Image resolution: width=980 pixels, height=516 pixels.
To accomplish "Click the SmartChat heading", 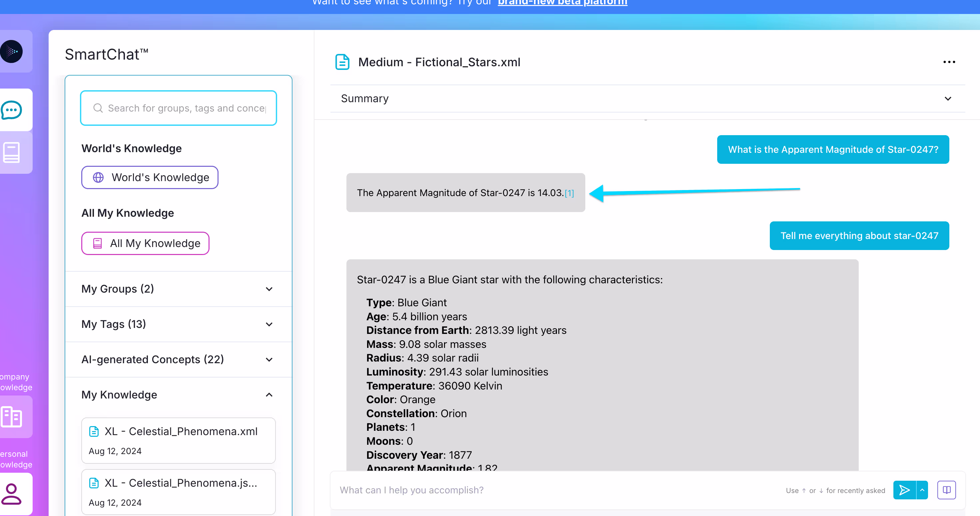I will pyautogui.click(x=107, y=54).
